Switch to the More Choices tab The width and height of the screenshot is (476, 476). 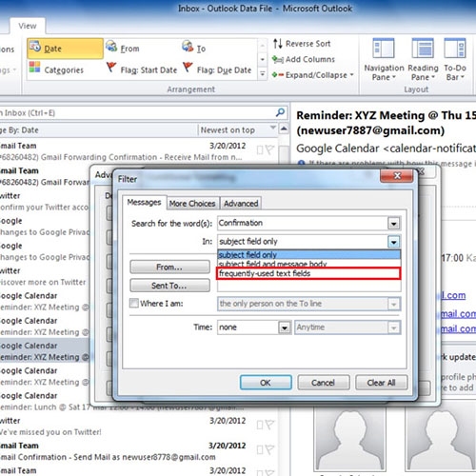pos(192,204)
